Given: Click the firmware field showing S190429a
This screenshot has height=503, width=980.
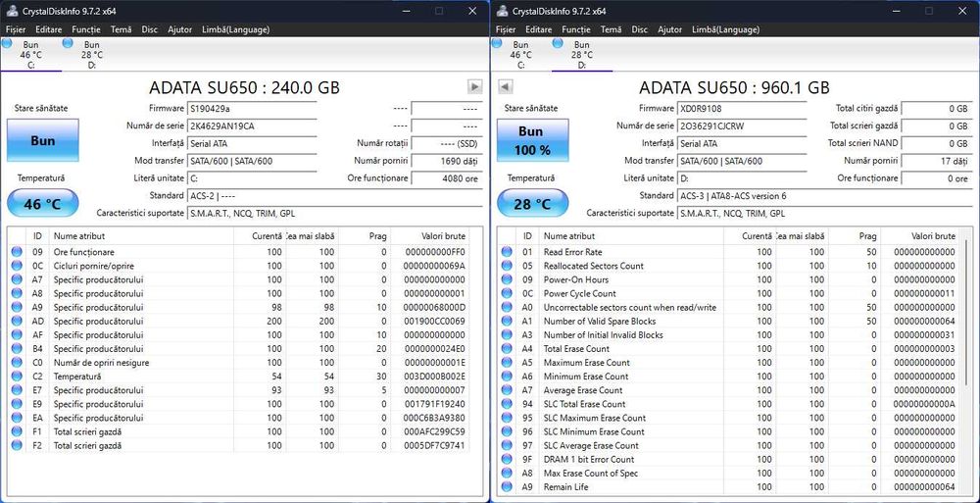Looking at the screenshot, I should tap(251, 108).
